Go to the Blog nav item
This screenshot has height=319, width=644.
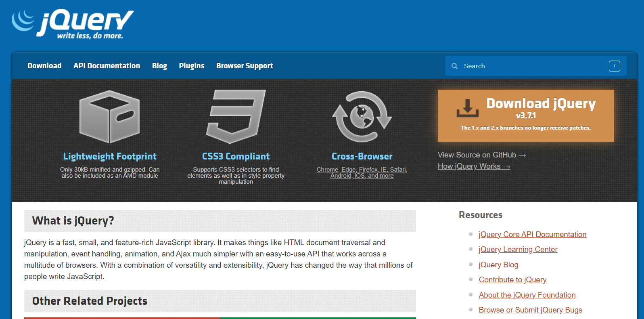pyautogui.click(x=159, y=66)
